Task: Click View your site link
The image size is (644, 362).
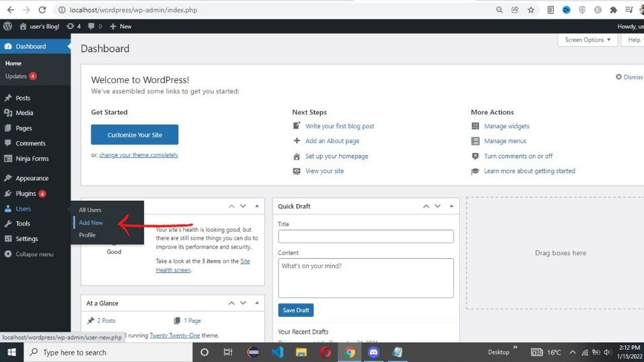Action: tap(325, 171)
